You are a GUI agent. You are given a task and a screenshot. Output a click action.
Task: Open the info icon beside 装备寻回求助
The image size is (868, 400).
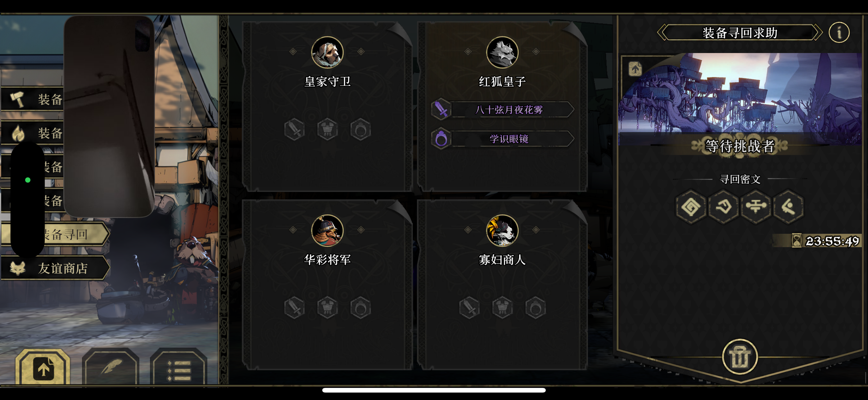pos(839,33)
